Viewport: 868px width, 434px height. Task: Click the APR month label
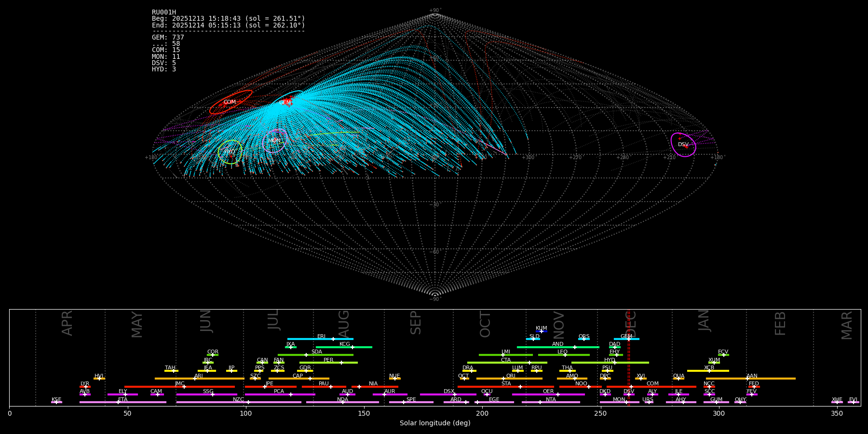point(67,323)
